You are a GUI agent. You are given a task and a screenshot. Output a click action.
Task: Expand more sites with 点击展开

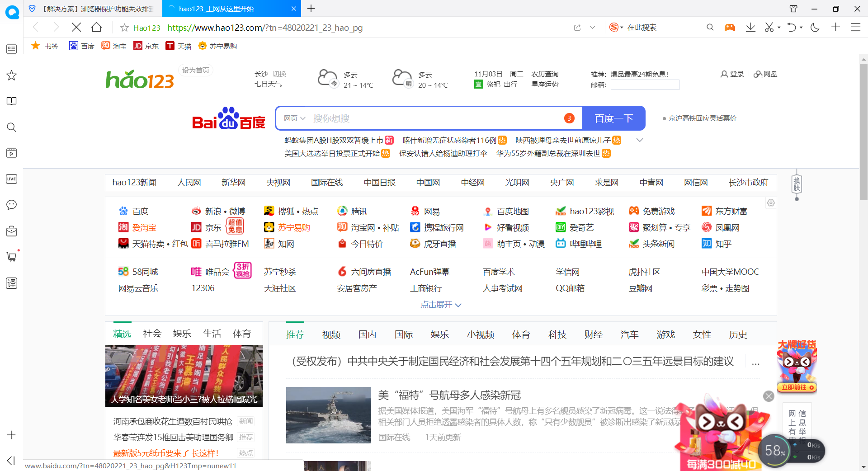pos(441,305)
